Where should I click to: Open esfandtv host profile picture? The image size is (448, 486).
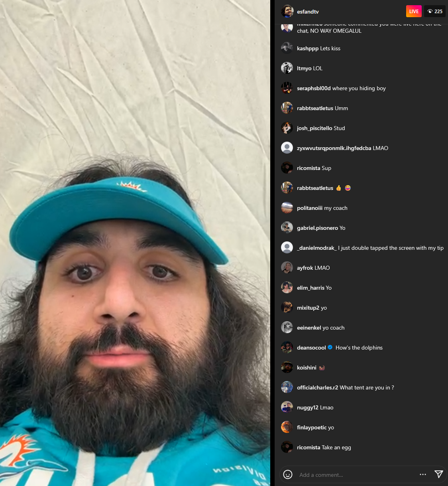[x=287, y=12]
